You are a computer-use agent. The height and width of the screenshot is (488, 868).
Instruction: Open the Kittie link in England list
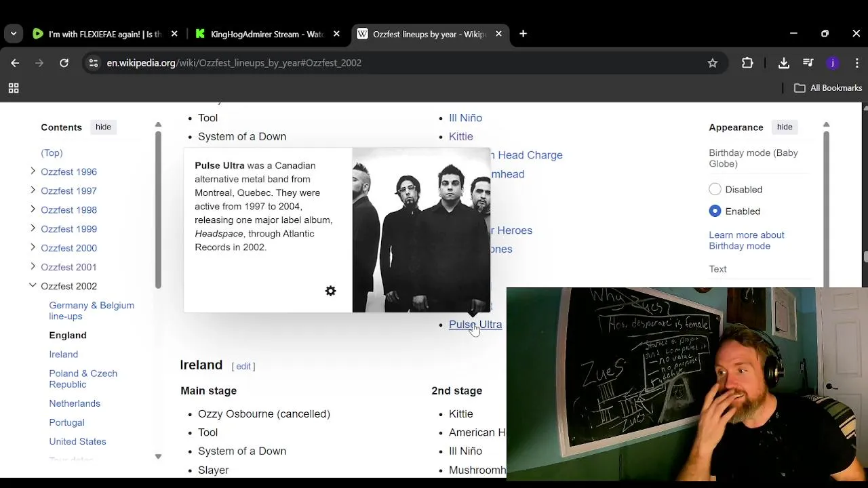(460, 136)
